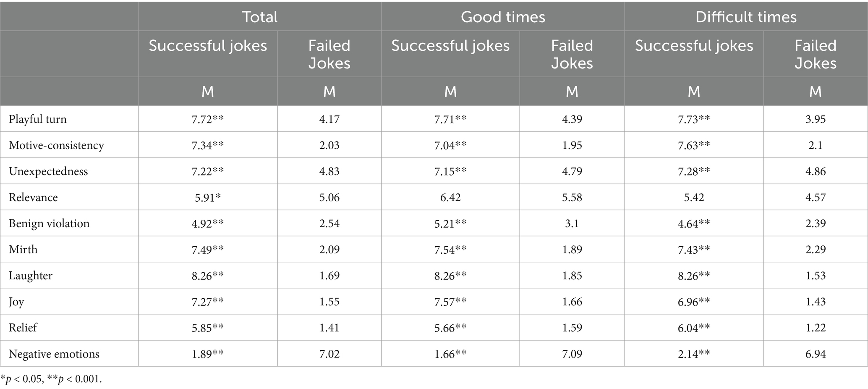Select the 7.02 failed jokes value
The height and width of the screenshot is (389, 868).
coord(329,354)
